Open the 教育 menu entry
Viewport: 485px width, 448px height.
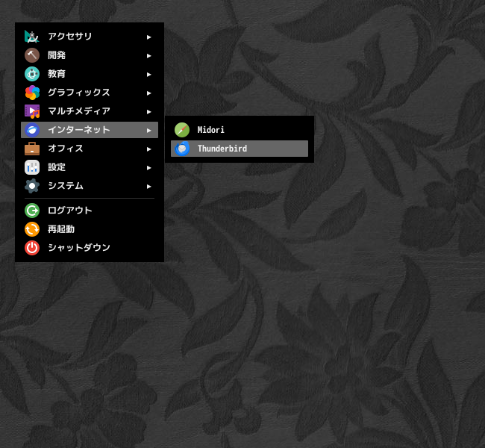click(x=90, y=74)
